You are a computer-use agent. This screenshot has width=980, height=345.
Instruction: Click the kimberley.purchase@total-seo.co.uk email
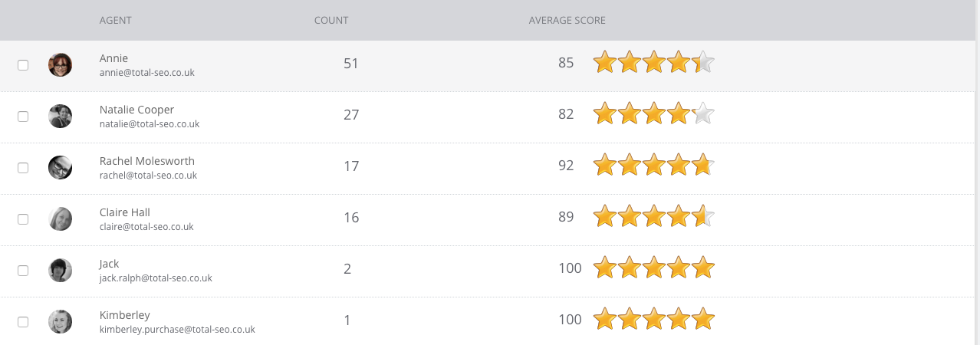[x=176, y=330]
